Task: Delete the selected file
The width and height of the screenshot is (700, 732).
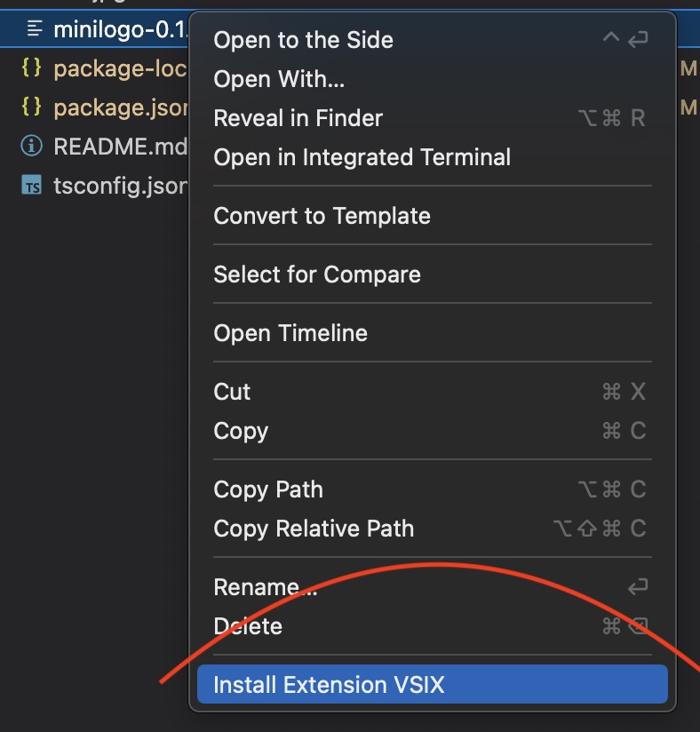Action: click(248, 626)
